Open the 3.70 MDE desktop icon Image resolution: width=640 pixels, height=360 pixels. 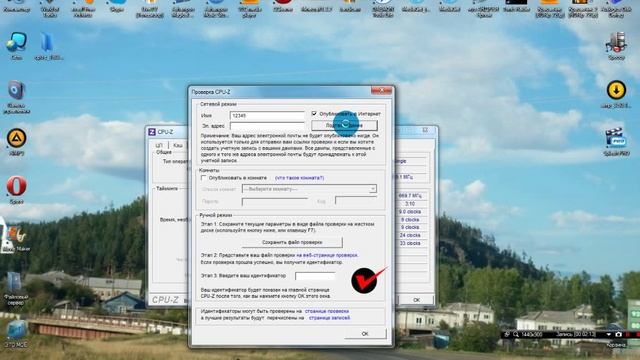(16, 331)
